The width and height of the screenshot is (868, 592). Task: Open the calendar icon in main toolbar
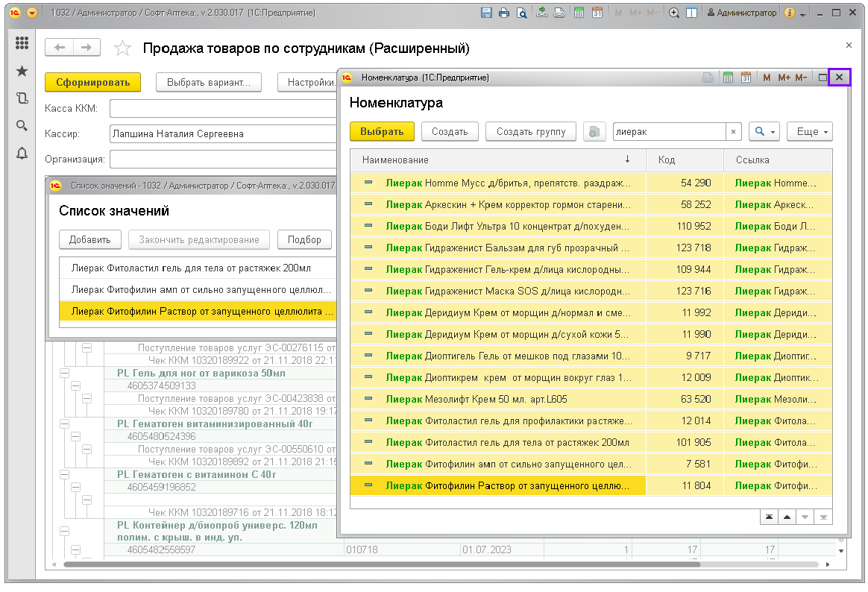597,13
